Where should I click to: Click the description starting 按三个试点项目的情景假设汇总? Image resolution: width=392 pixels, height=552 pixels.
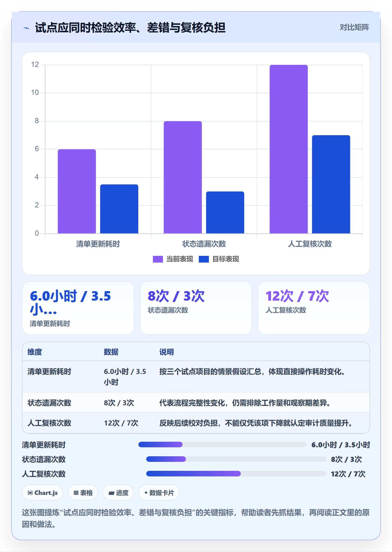pos(252,371)
